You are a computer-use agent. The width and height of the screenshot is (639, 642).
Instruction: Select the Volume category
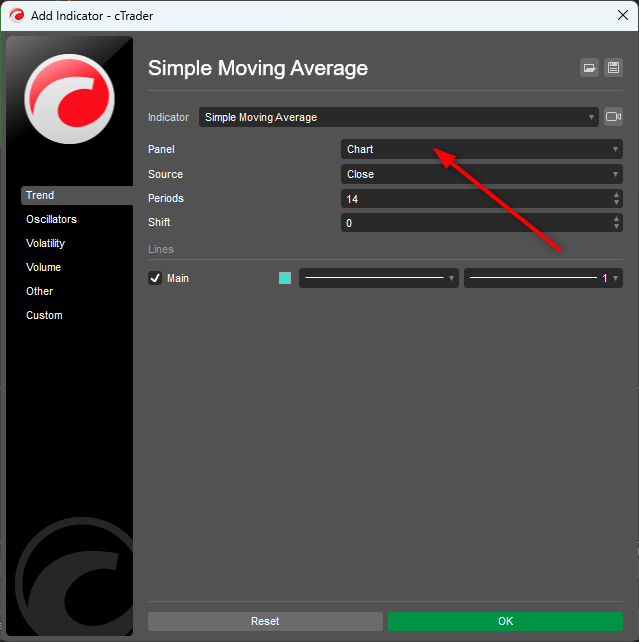point(43,267)
